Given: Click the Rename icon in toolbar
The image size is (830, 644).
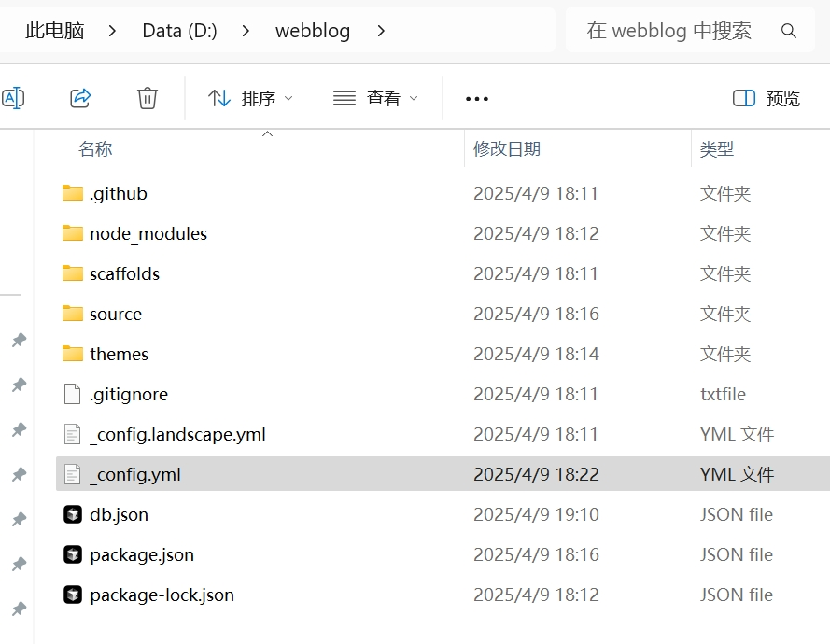Looking at the screenshot, I should click(13, 98).
